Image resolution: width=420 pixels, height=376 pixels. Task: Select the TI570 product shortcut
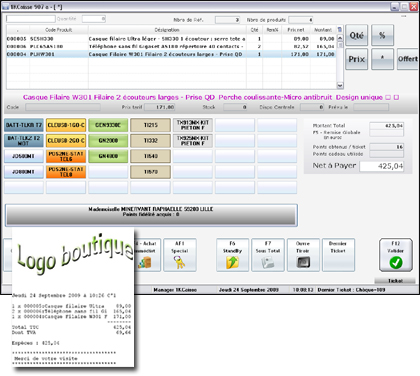click(150, 172)
